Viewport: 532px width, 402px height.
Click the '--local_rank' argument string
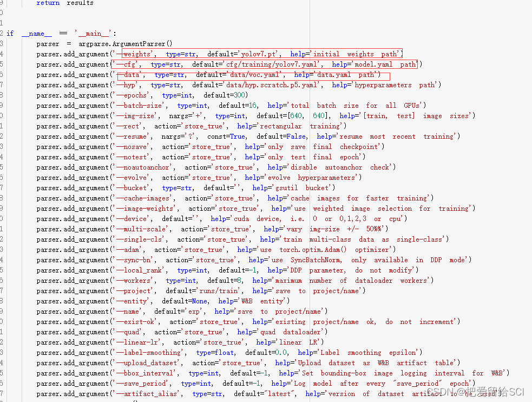click(139, 270)
